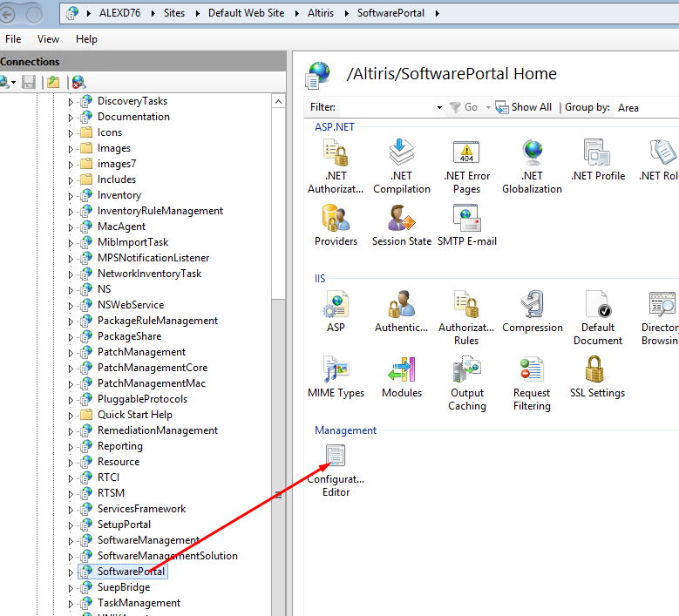Image resolution: width=679 pixels, height=616 pixels.
Task: Select the Reporting tree item
Action: (x=119, y=446)
